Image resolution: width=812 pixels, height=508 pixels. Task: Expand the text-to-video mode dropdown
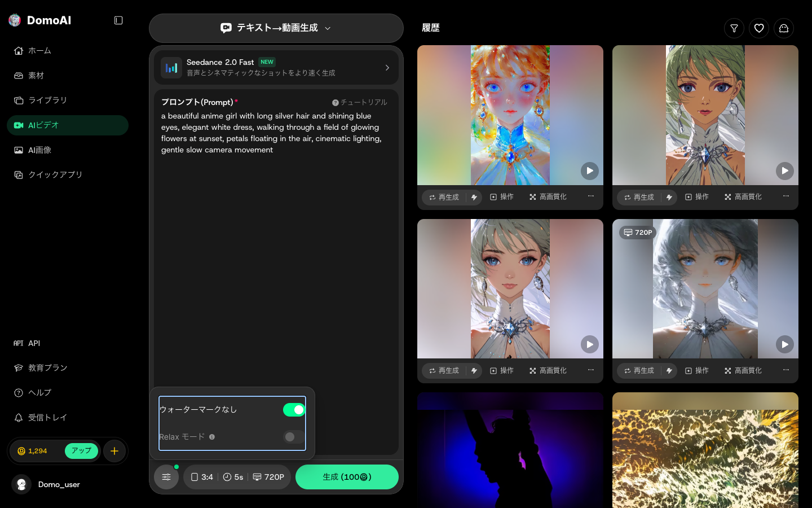click(276, 28)
